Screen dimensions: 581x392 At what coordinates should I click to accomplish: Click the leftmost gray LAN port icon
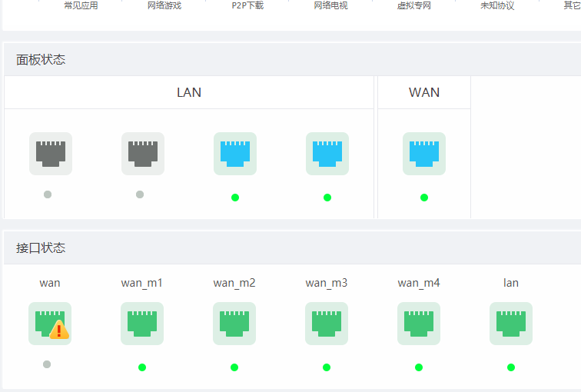point(51,154)
